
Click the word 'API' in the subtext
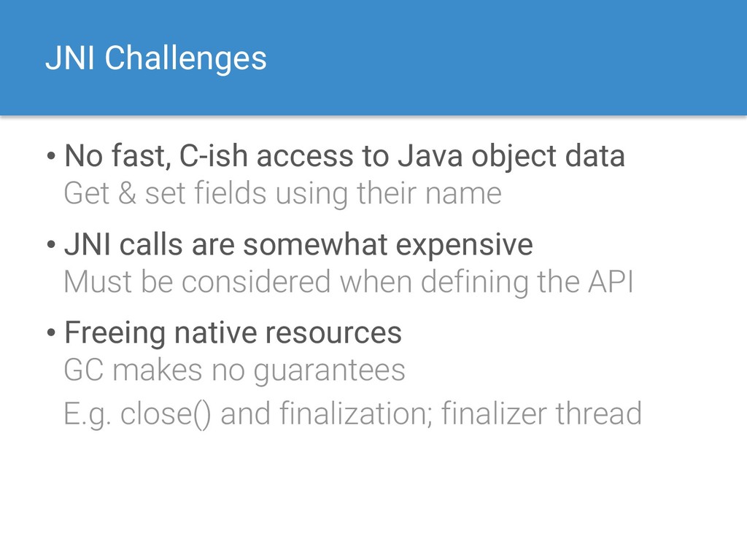click(611, 282)
